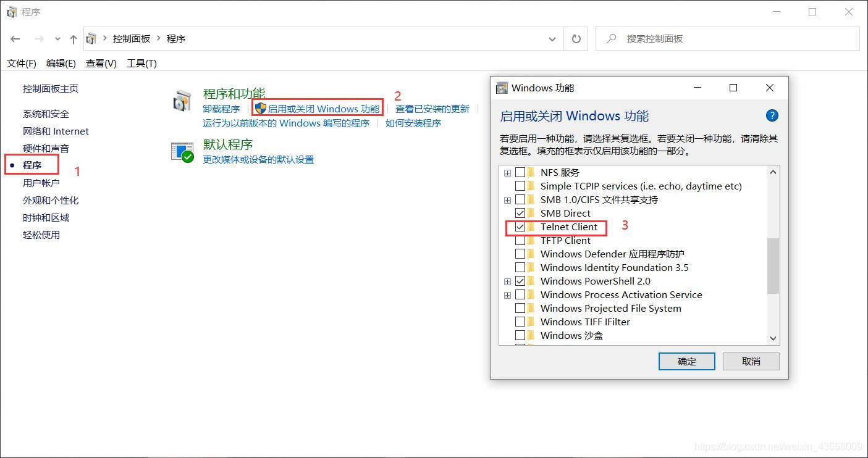Check Windows TIFF IFilter checkbox
The height and width of the screenshot is (458, 868).
[520, 322]
